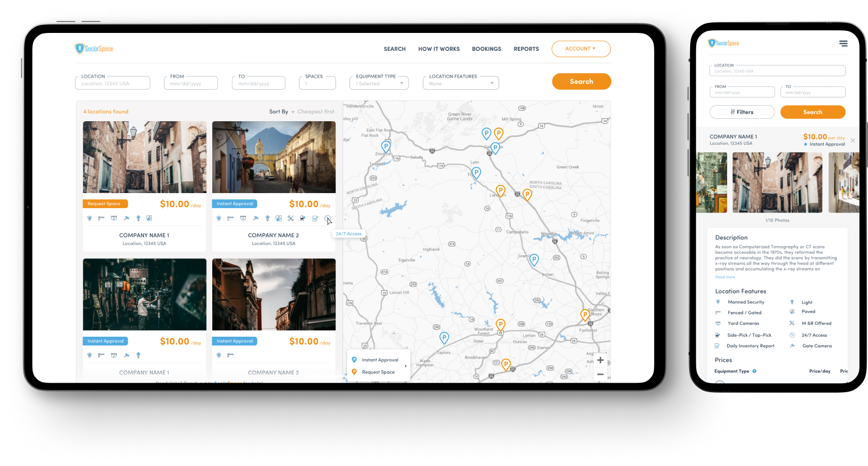Click the orange map pin near Southern Shops

(x=585, y=315)
